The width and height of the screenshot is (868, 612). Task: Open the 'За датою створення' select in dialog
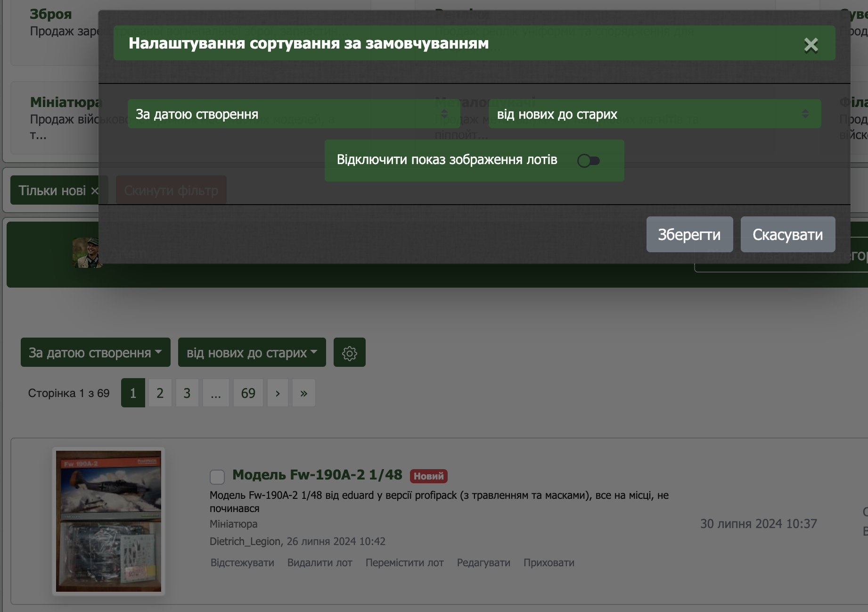pos(294,114)
